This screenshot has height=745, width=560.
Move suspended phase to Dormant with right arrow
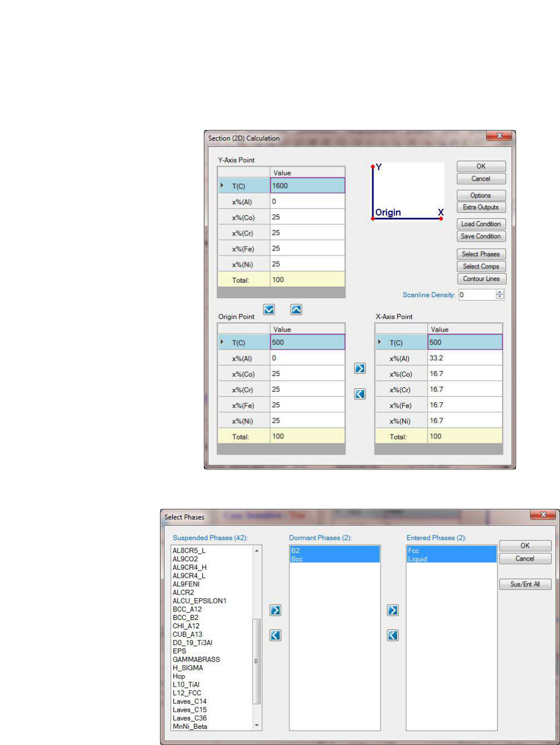(x=275, y=611)
